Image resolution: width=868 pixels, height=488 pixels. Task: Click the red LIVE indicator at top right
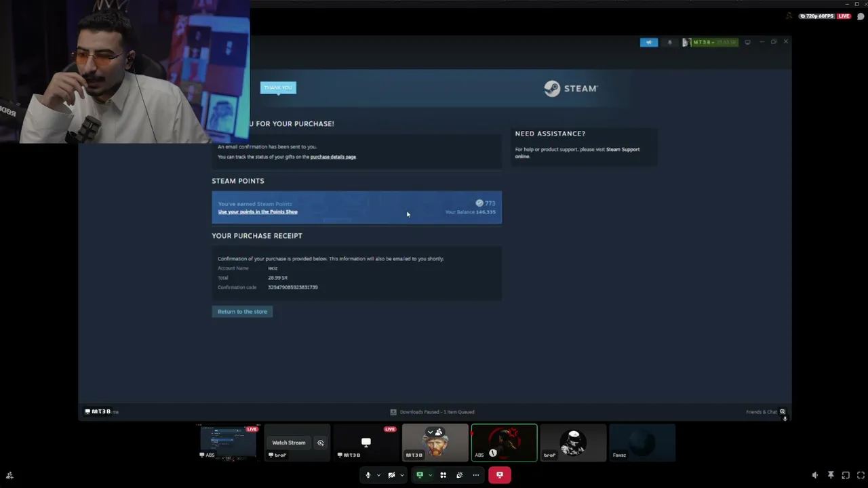(844, 16)
